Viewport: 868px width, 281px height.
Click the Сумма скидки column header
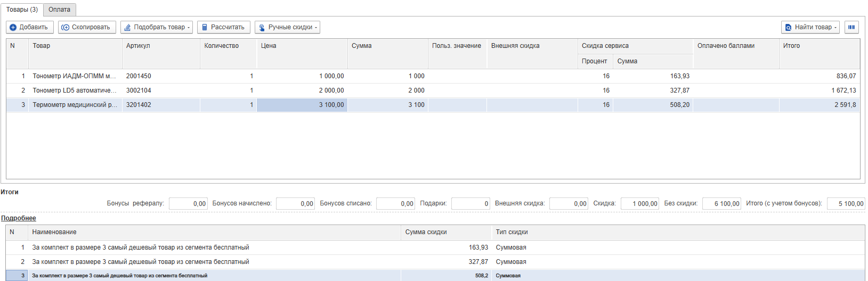tap(446, 232)
